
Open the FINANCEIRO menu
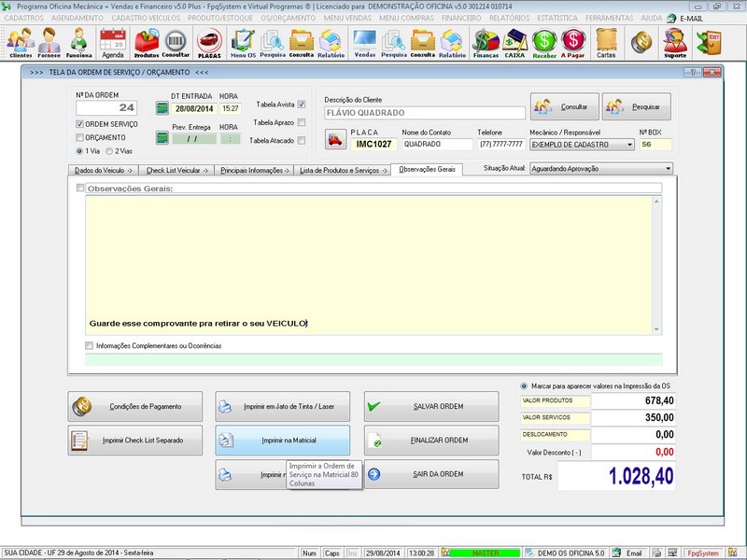[x=460, y=18]
